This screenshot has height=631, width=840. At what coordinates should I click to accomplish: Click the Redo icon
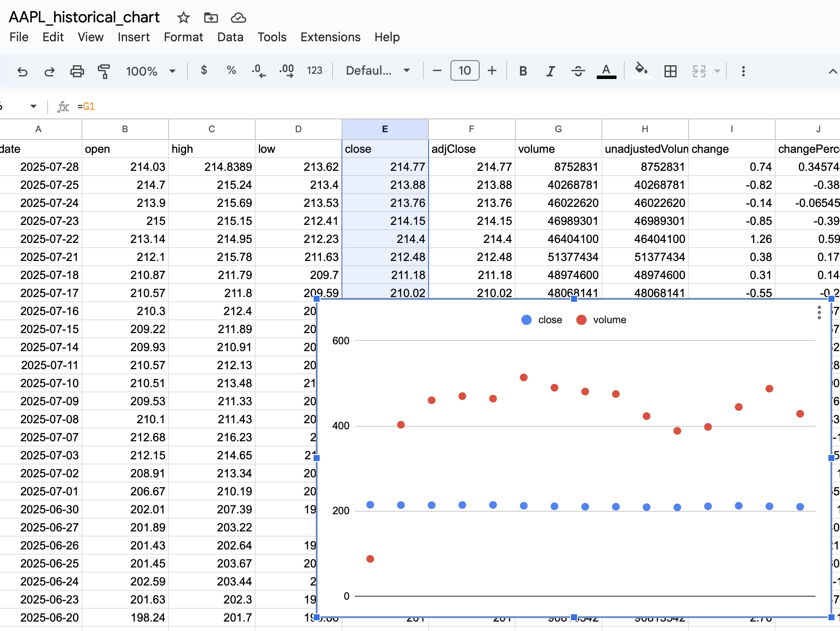click(x=50, y=71)
